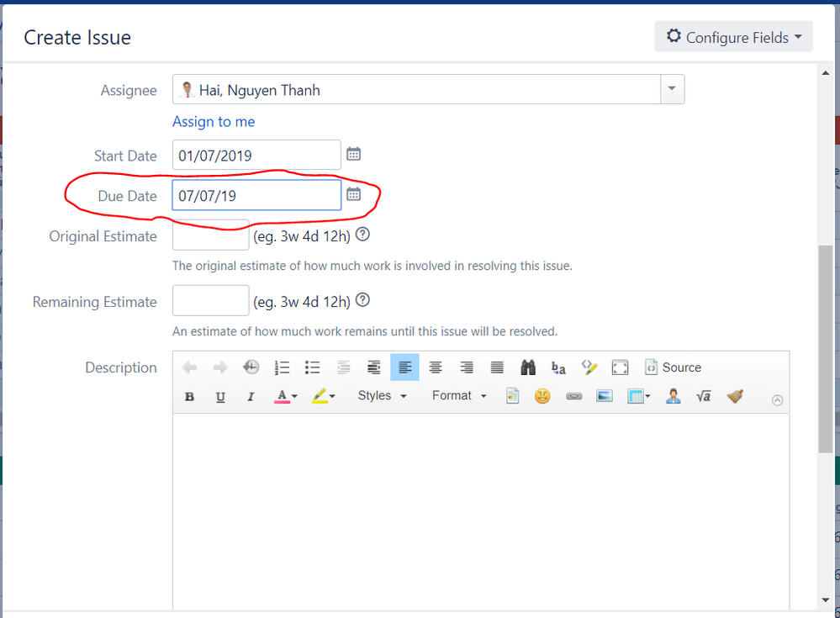The height and width of the screenshot is (618, 840).
Task: Open the Due Date calendar picker
Action: point(353,194)
